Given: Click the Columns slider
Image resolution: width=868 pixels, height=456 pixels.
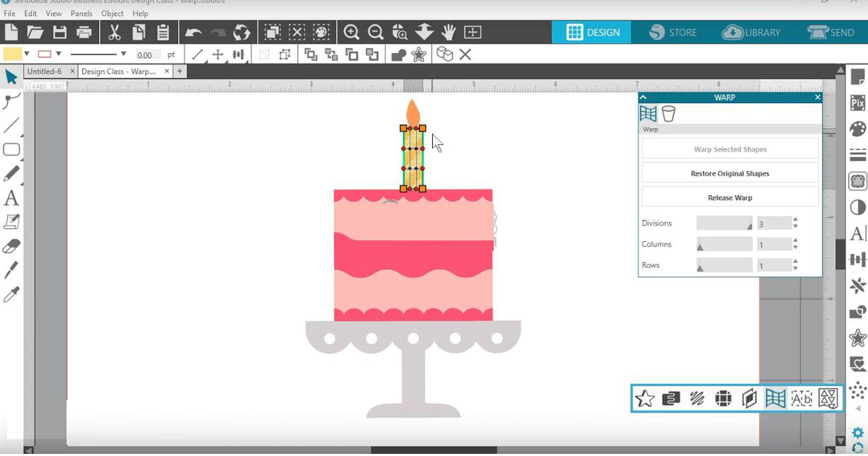Looking at the screenshot, I should tap(724, 244).
